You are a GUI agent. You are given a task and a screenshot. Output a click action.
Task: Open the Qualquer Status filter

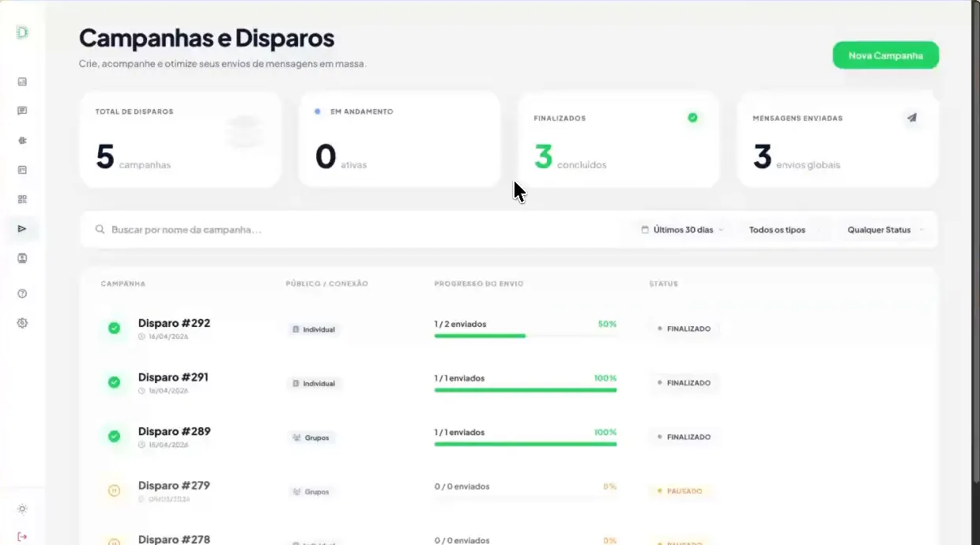[x=885, y=230]
